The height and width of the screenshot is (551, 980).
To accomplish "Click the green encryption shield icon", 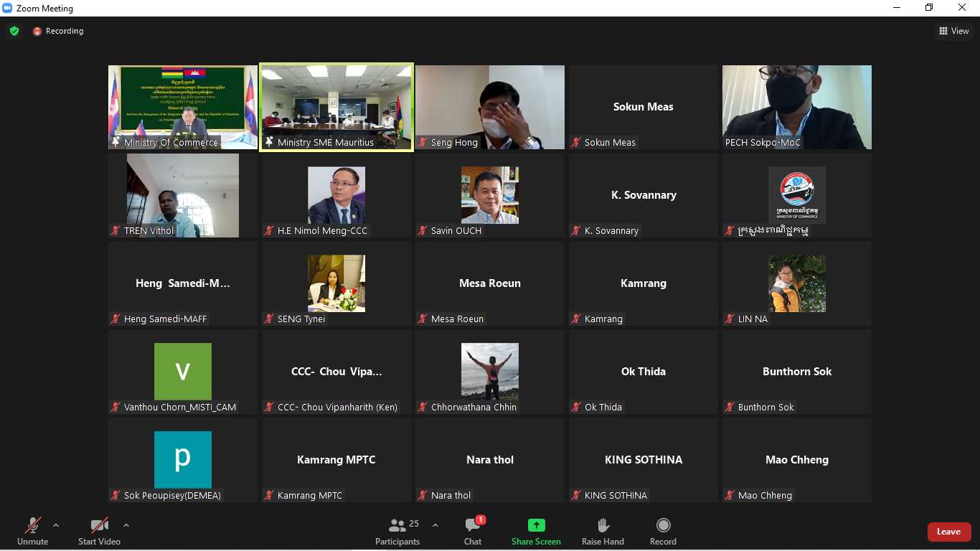I will point(14,31).
